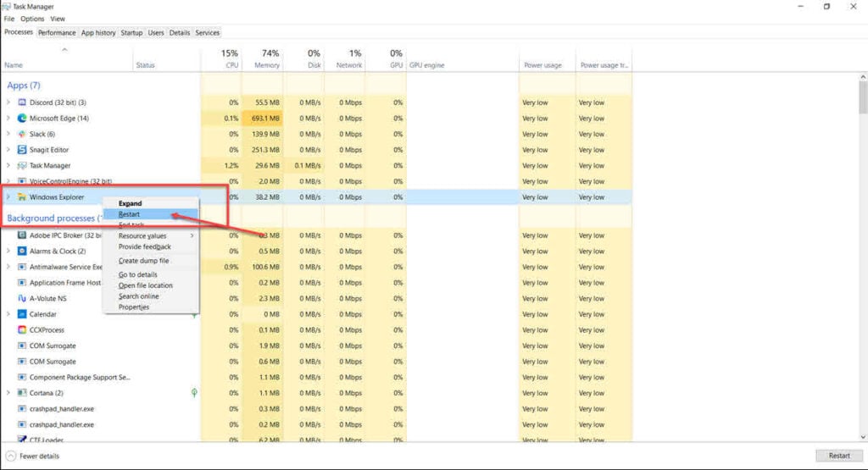Expand the Task Manager process group
Viewport: 868px width, 470px height.
pos(8,165)
